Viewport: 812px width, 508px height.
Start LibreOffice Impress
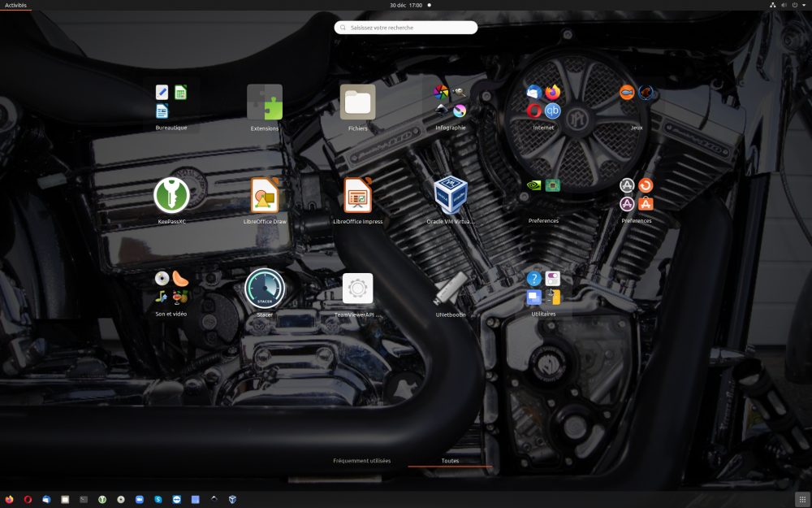(x=357, y=196)
